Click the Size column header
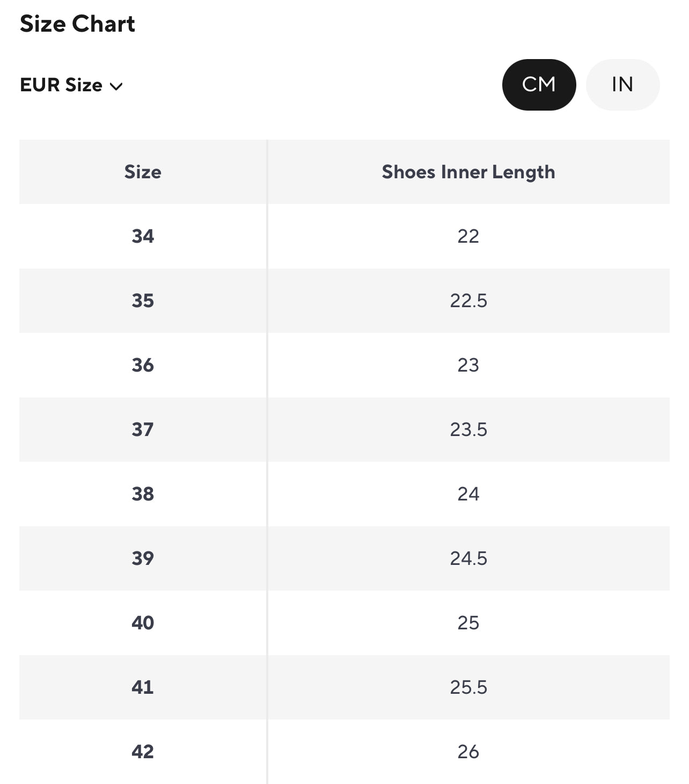 (x=143, y=172)
